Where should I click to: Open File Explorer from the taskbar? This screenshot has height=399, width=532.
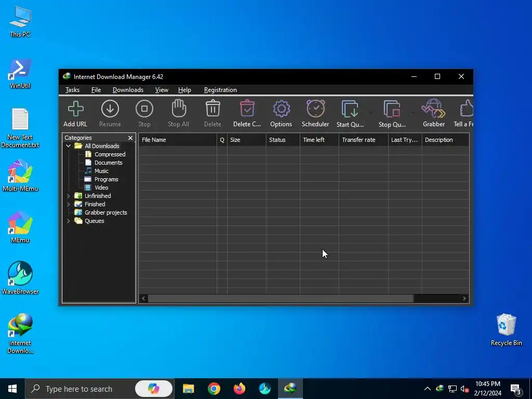[x=188, y=389]
